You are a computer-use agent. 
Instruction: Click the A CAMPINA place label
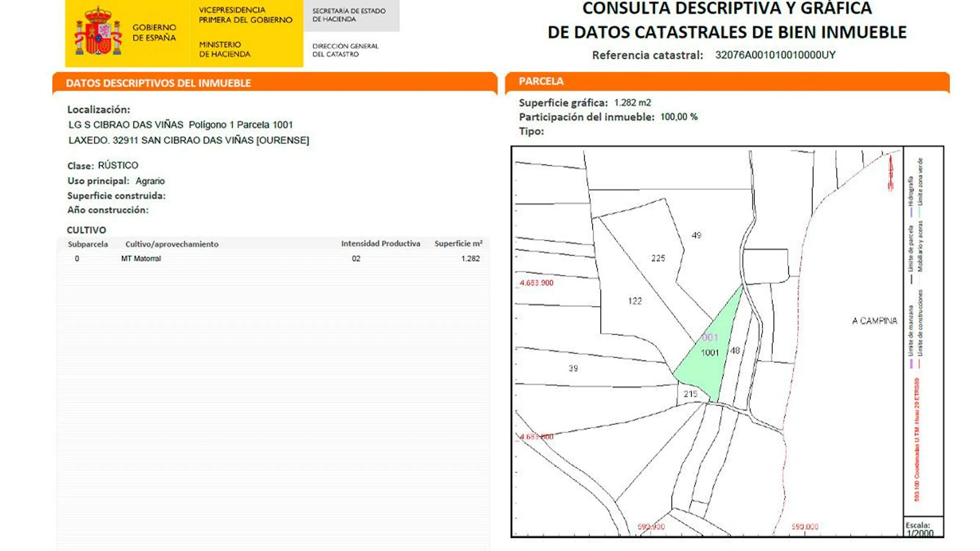[x=874, y=321]
